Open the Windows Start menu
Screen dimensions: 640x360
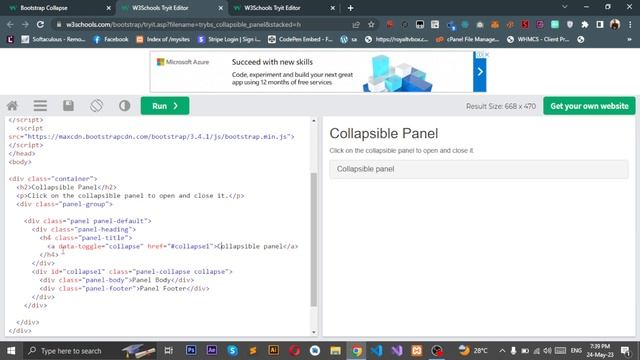[x=11, y=351]
